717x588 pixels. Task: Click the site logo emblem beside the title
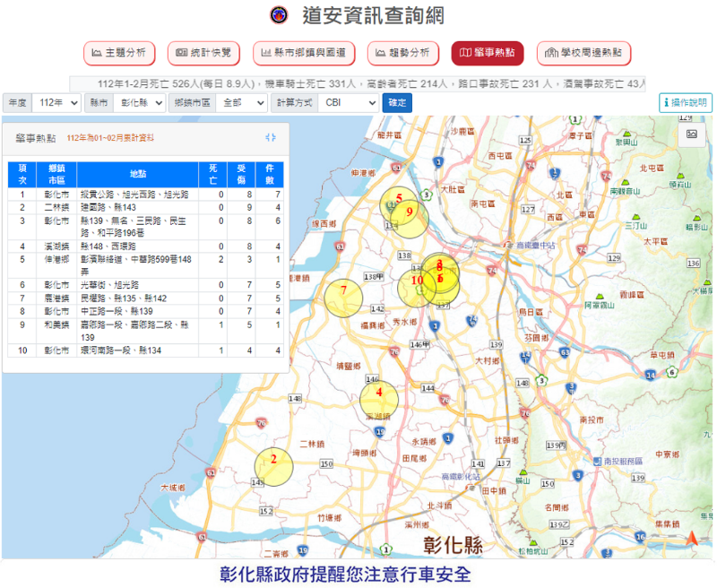point(280,15)
